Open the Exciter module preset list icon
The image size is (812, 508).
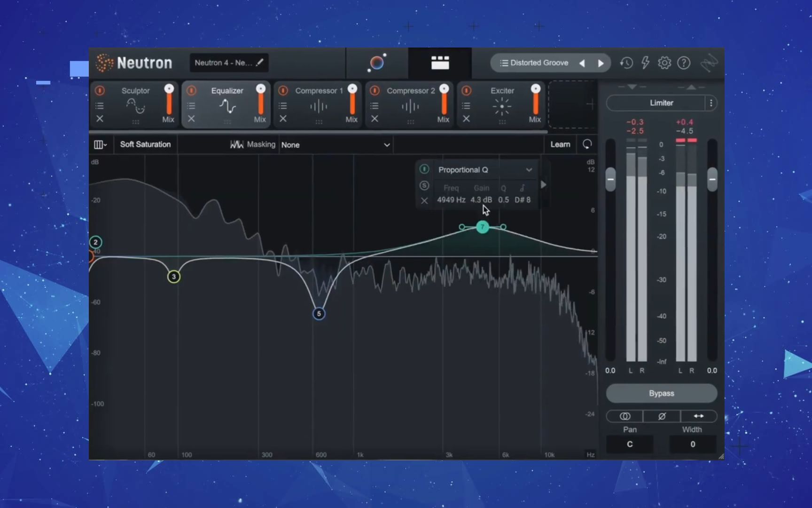466,105
